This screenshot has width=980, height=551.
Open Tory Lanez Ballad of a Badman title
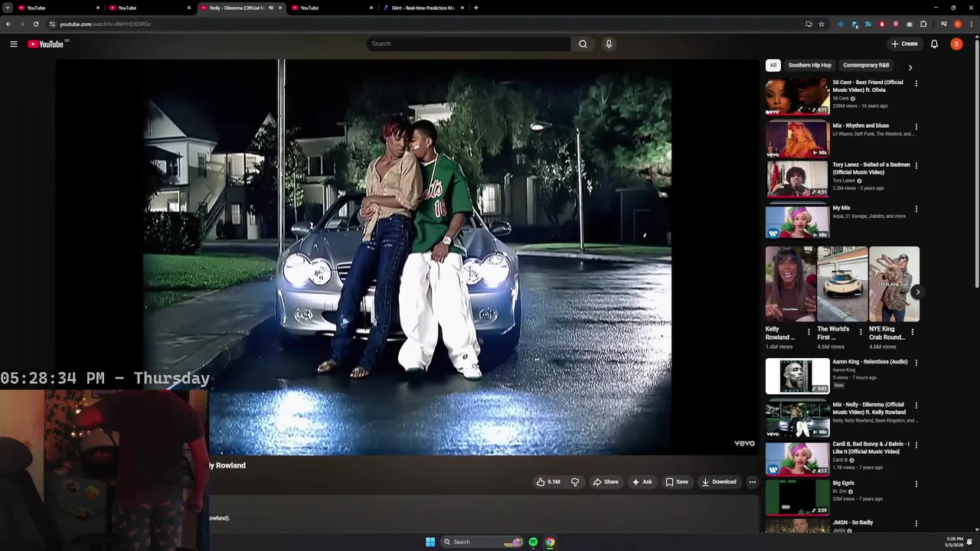point(871,168)
